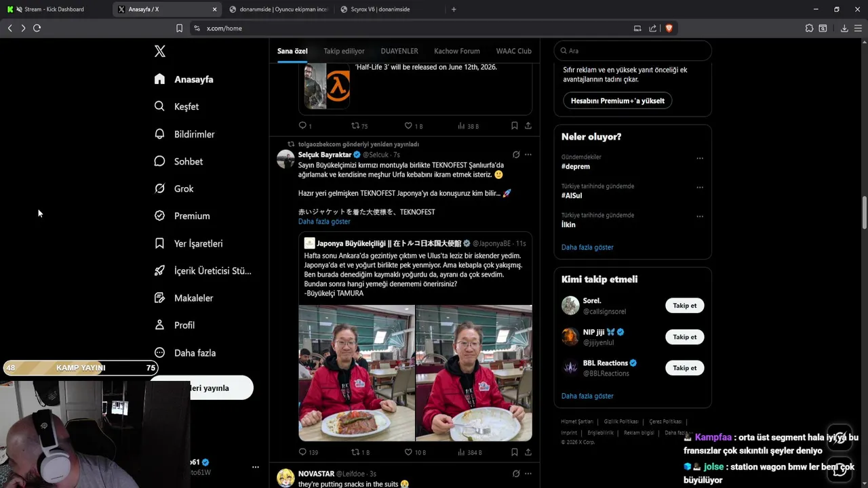Close the Anasayfa / X browser tab

[215, 9]
